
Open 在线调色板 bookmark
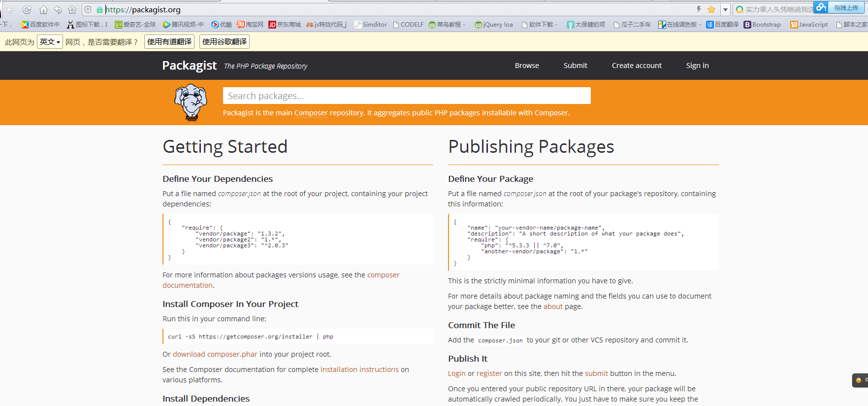(679, 24)
